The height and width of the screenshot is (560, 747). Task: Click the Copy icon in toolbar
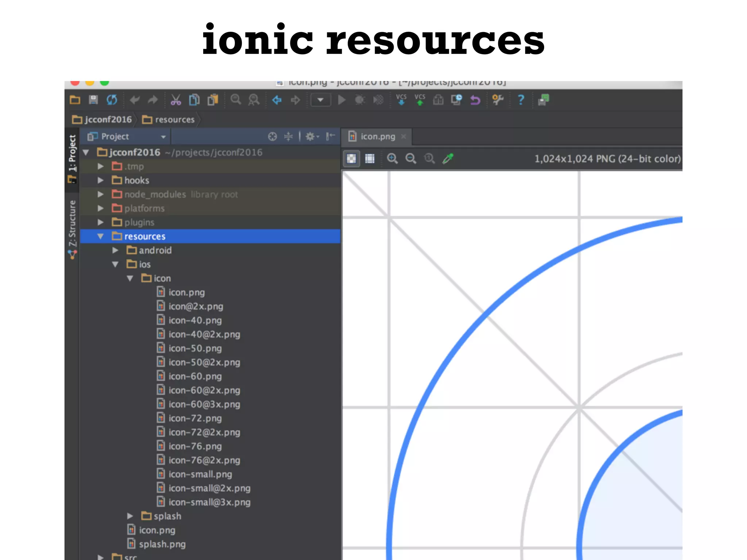coord(194,100)
